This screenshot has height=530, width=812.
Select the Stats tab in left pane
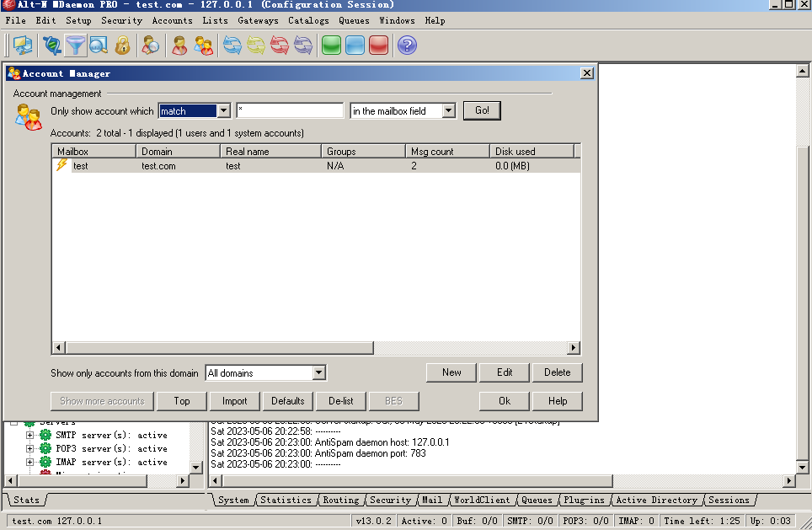pyautogui.click(x=26, y=500)
